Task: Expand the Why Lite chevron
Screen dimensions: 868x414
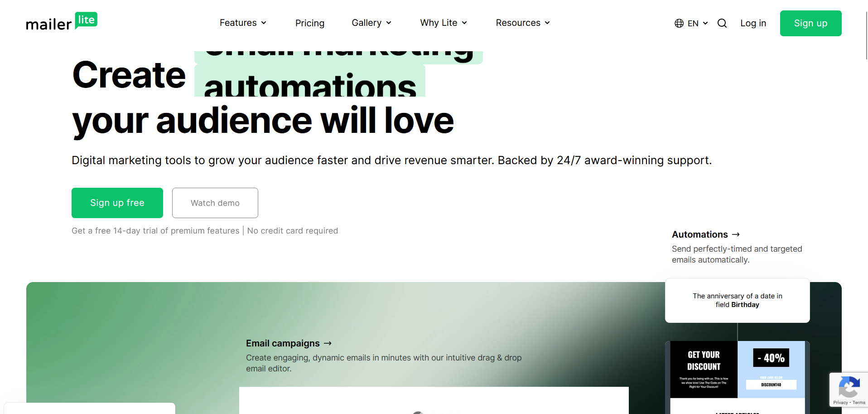Action: tap(464, 23)
